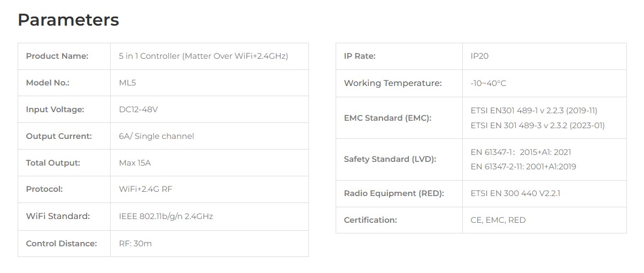Click the Parameters heading
The width and height of the screenshot is (644, 273).
pos(68,20)
